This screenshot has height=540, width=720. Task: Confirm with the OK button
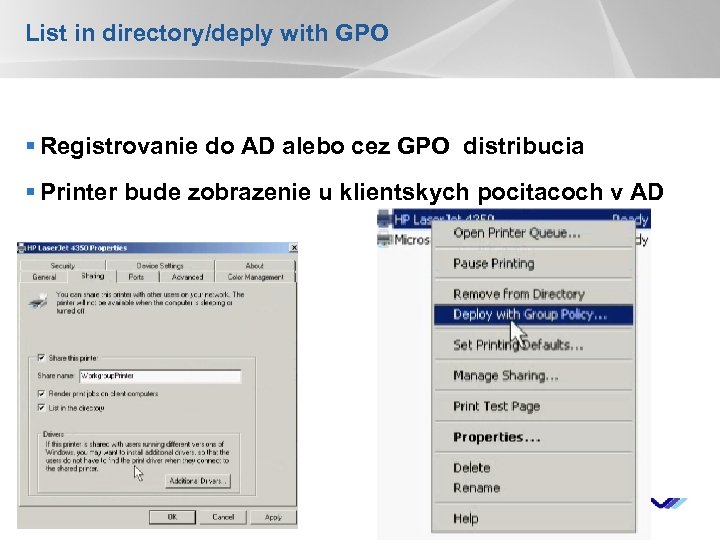point(172,517)
